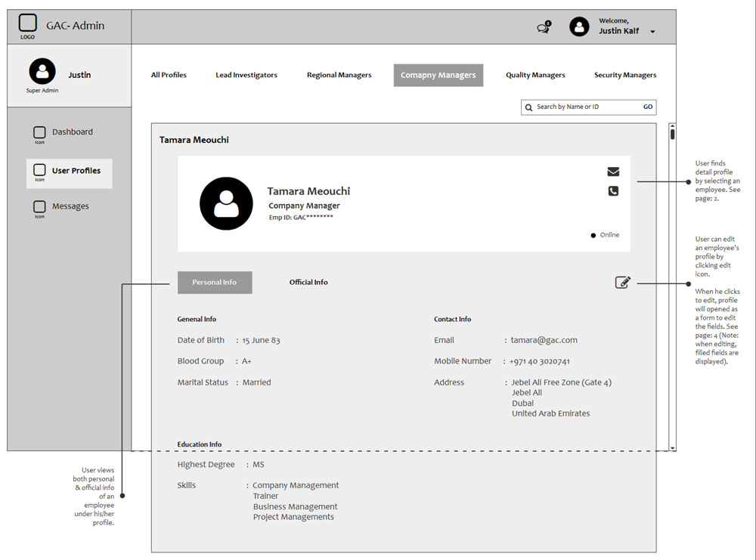Click Tamara Meouchi's large profile avatar
This screenshot has width=756, height=560.
[x=226, y=203]
